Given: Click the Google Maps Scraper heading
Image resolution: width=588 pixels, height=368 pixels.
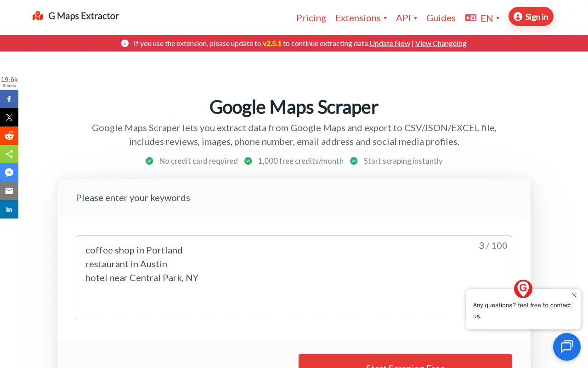Looking at the screenshot, I should pyautogui.click(x=294, y=107).
